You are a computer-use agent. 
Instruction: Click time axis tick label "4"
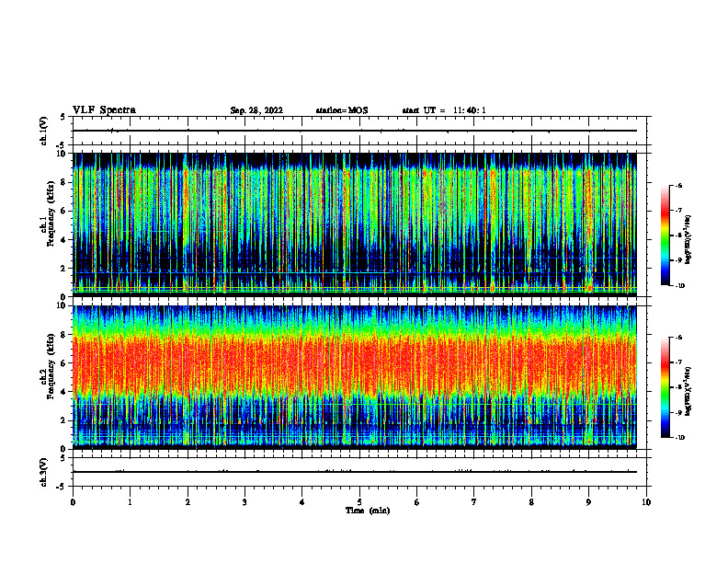(x=302, y=502)
